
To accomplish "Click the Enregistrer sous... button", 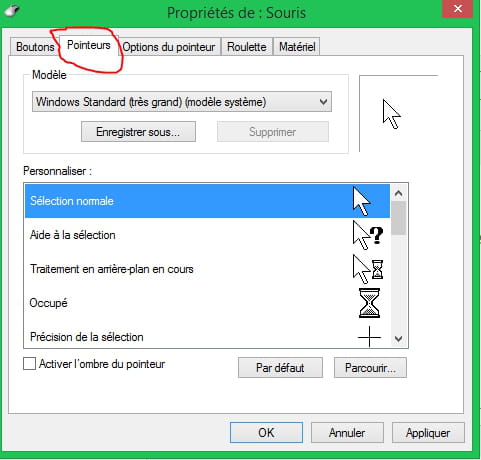I will click(x=138, y=132).
